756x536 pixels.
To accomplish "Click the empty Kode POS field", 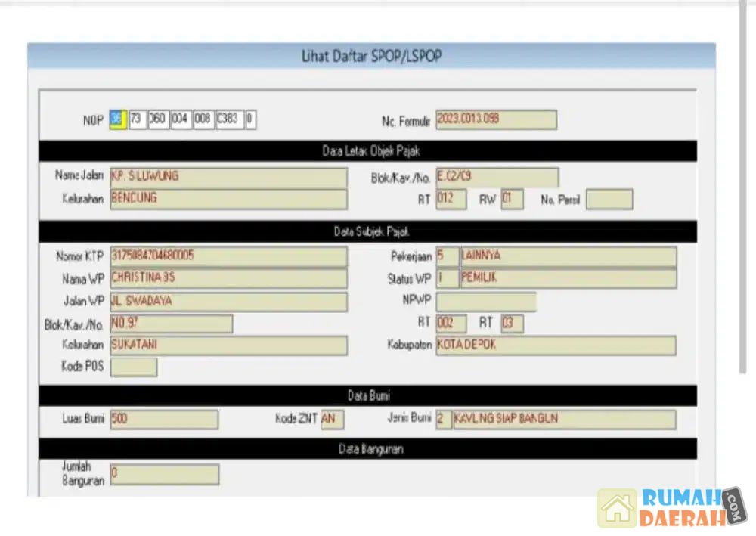I will 134,367.
